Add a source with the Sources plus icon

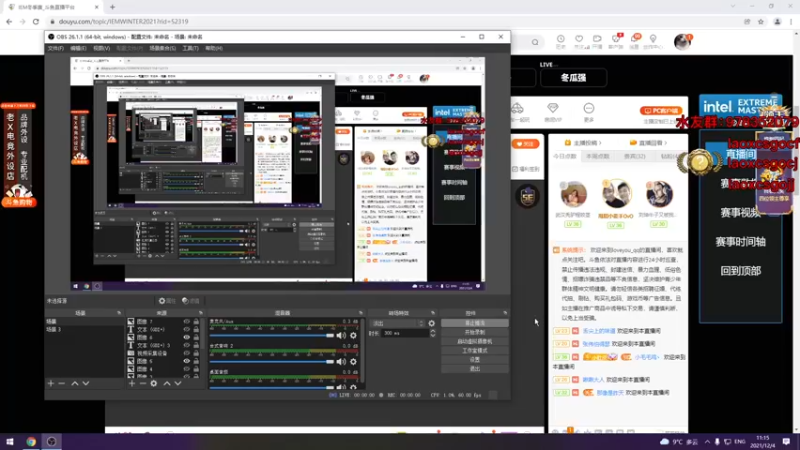point(132,383)
